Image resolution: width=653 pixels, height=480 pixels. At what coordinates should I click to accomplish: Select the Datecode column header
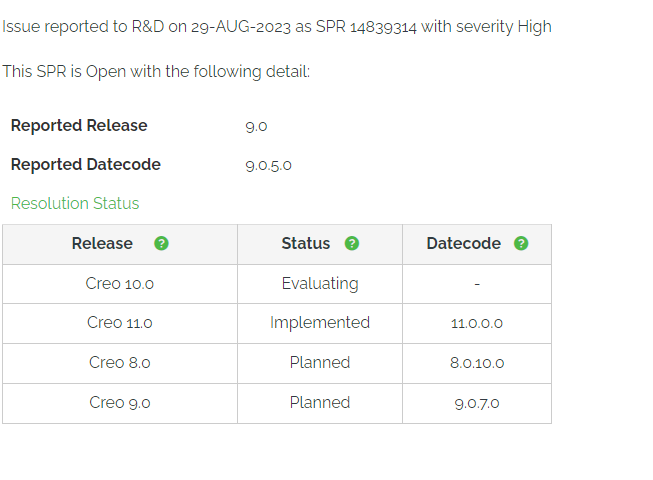coord(463,244)
